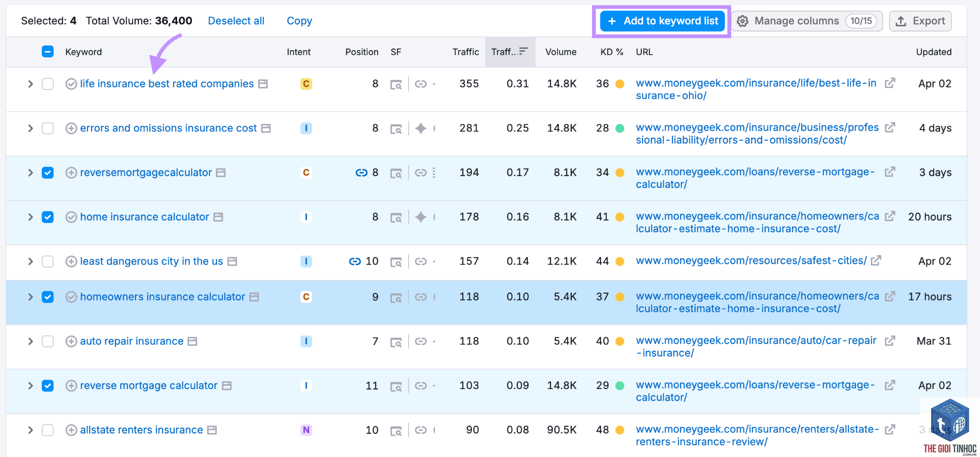Check the box for least dangerous city in the us
This screenshot has height=457, width=980.
pyautogui.click(x=47, y=261)
